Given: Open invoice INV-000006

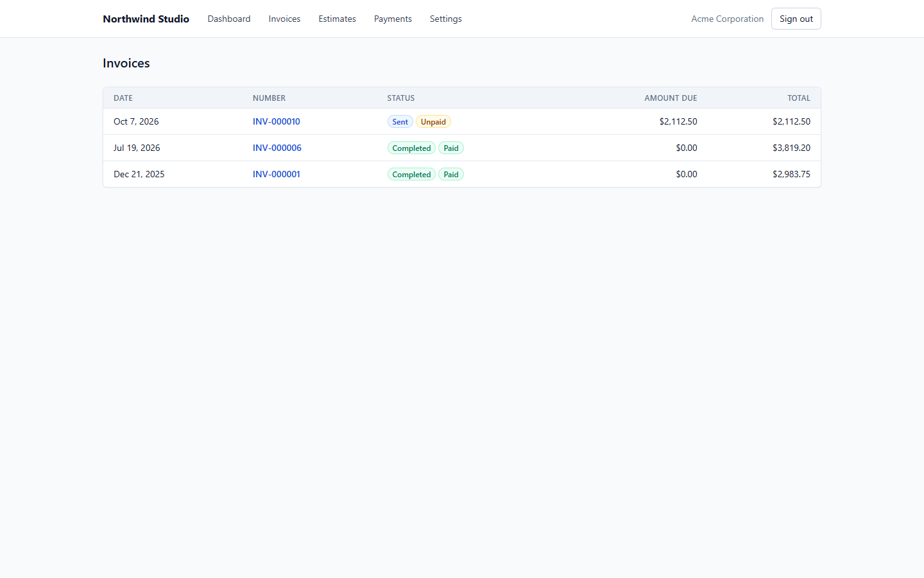Looking at the screenshot, I should point(277,148).
